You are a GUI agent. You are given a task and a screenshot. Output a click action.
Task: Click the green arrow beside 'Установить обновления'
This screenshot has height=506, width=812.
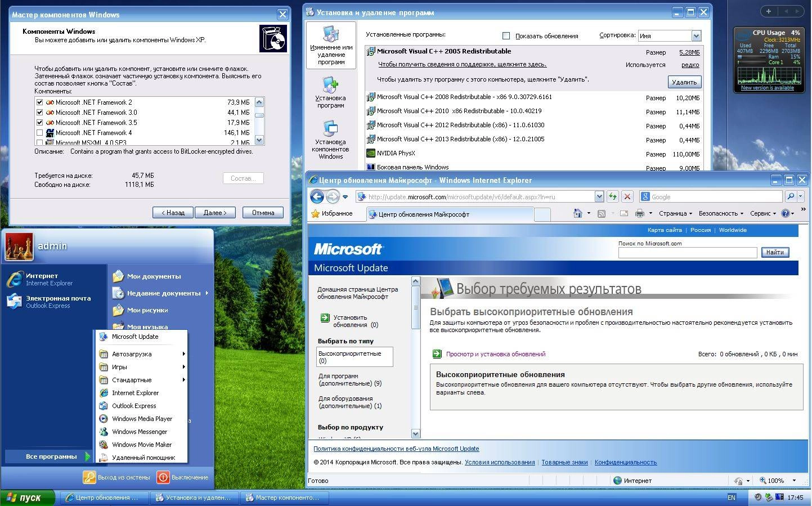click(325, 317)
